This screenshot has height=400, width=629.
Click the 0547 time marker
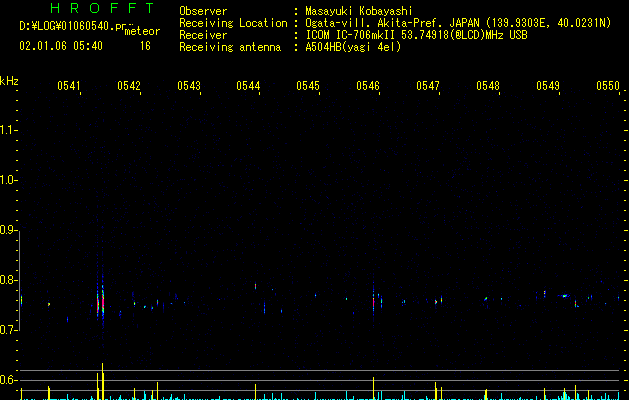[x=428, y=86]
